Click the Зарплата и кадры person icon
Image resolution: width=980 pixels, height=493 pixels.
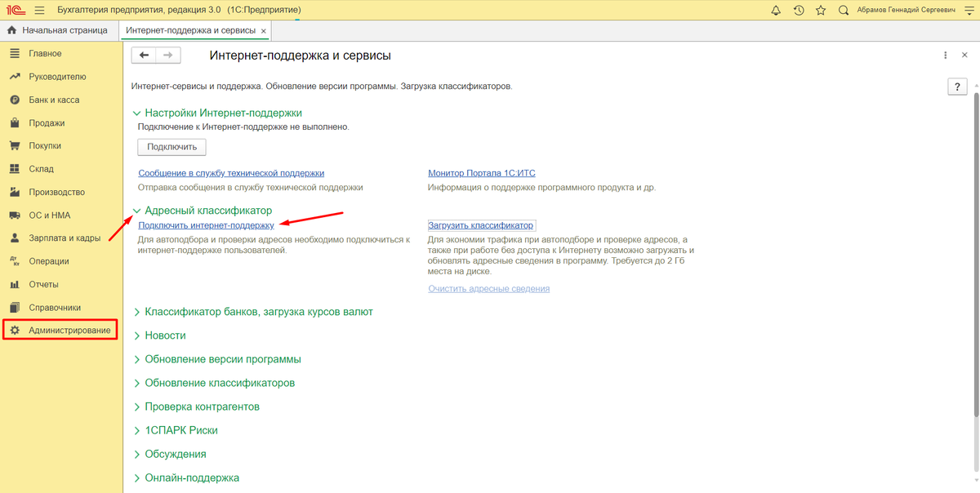(x=14, y=238)
